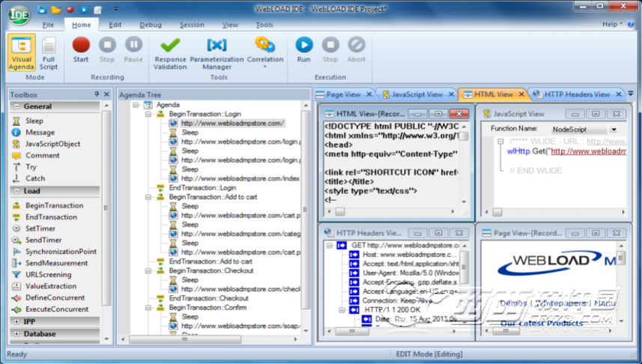Select DefineConcurrent in the Toolbox
This screenshot has width=642, height=364.
55,297
